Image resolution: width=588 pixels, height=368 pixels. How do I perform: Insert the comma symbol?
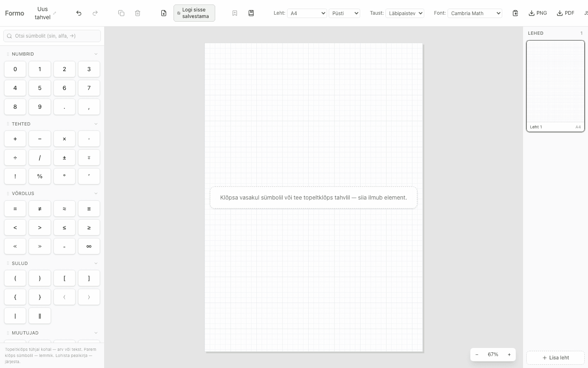pos(89,107)
